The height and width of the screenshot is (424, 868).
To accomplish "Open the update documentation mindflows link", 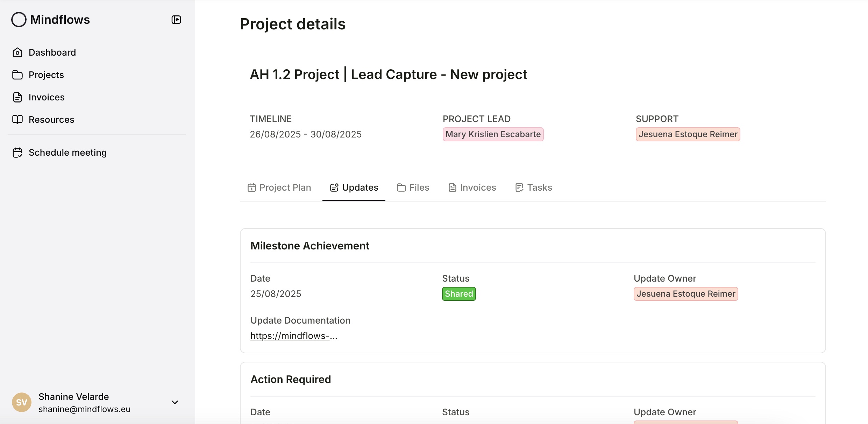I will point(294,335).
